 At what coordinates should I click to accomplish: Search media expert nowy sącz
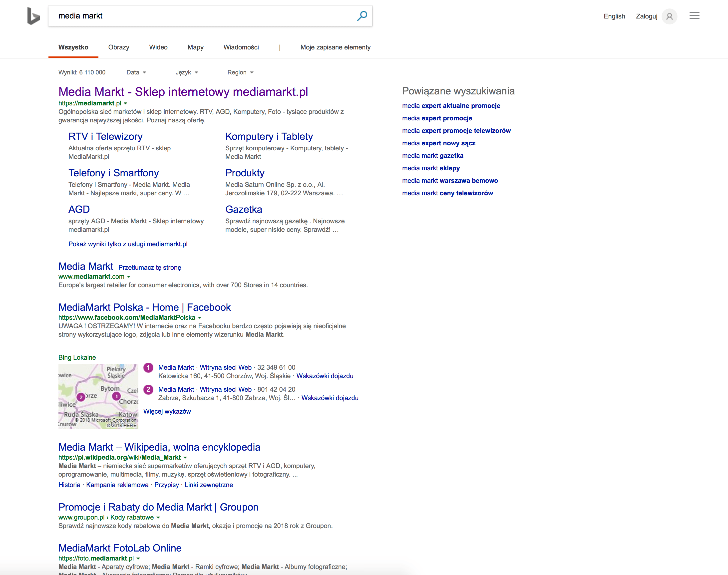click(439, 143)
